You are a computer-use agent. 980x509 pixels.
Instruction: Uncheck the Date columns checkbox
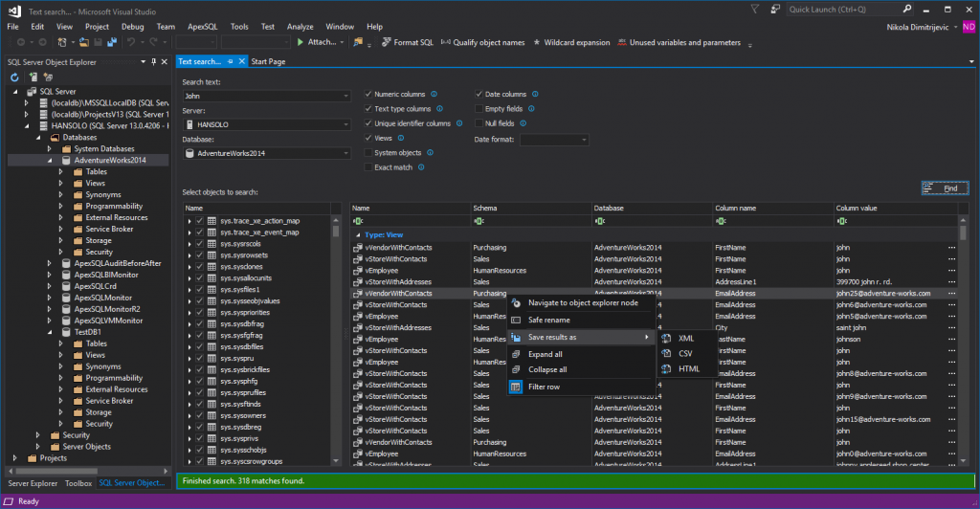click(x=479, y=95)
